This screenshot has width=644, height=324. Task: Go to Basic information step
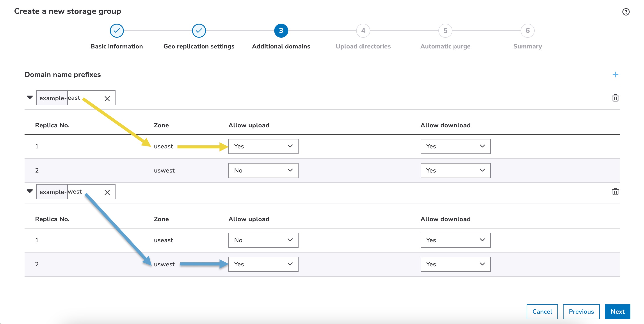[x=116, y=31]
